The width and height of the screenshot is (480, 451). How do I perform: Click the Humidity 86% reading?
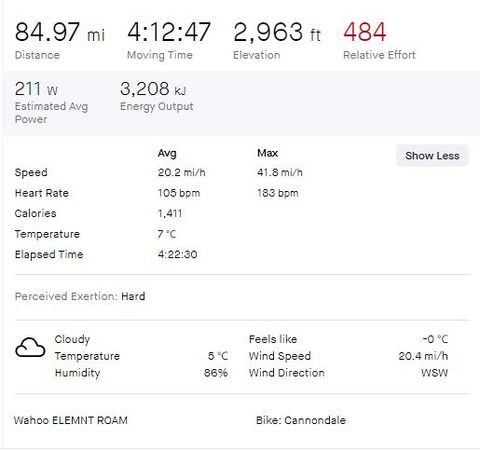point(216,373)
